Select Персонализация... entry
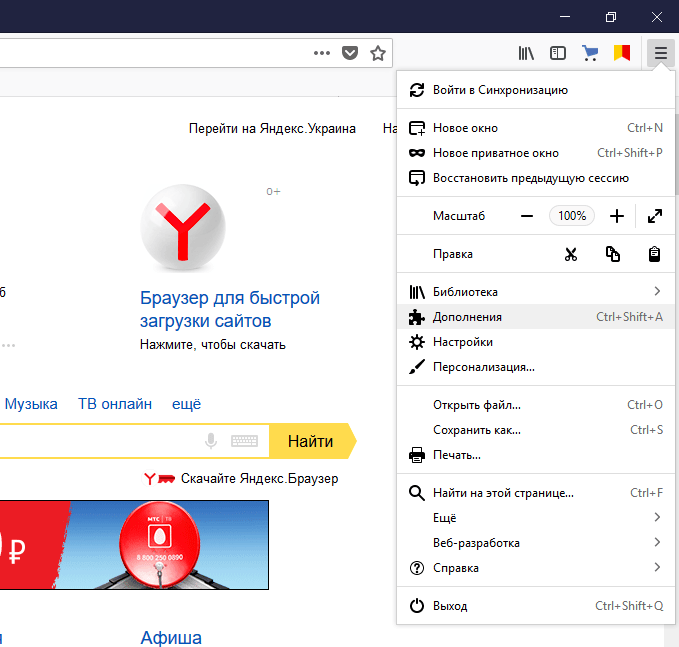The width and height of the screenshot is (679, 647). 536,367
